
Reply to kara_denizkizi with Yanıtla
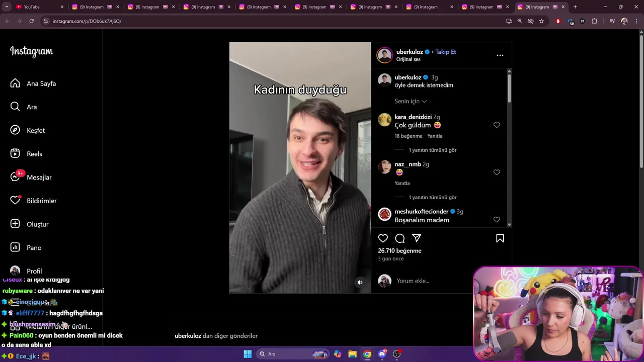coord(435,136)
